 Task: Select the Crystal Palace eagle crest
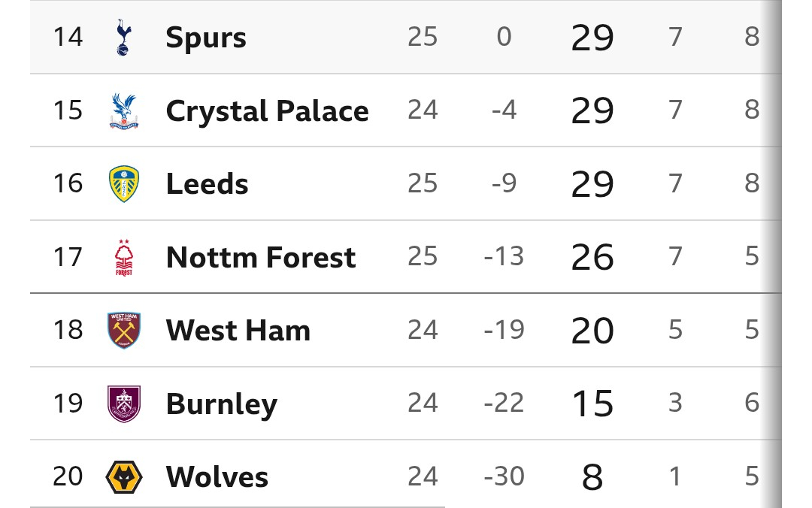point(123,110)
